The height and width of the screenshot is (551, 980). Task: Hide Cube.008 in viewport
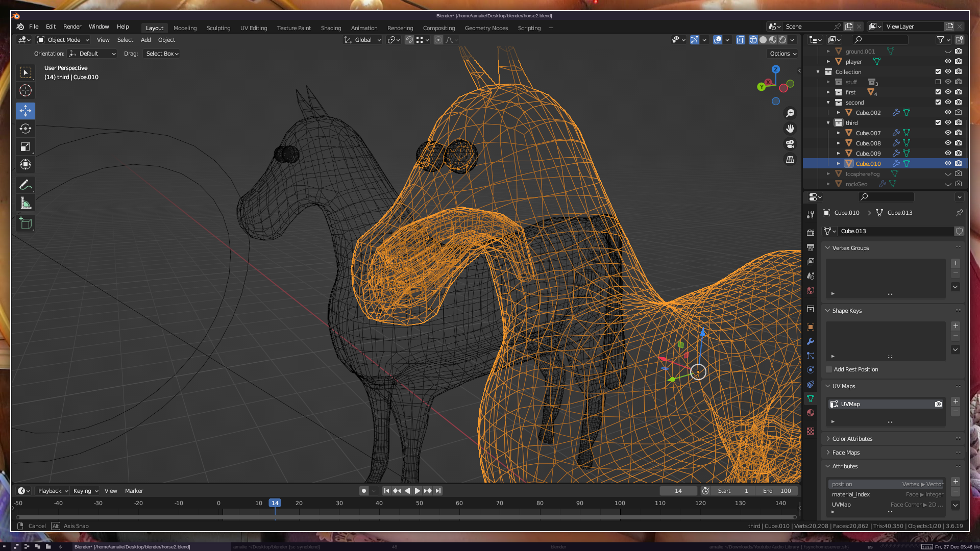948,143
